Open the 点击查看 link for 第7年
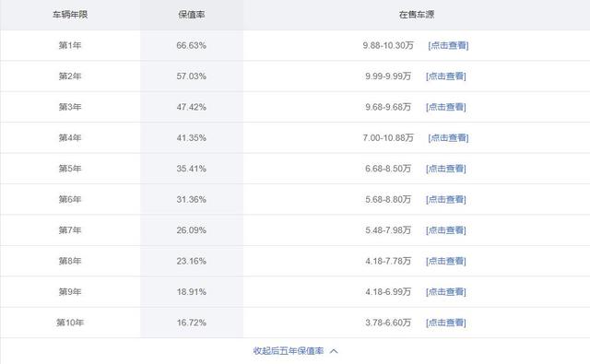This screenshot has height=364, width=590. coord(446,230)
